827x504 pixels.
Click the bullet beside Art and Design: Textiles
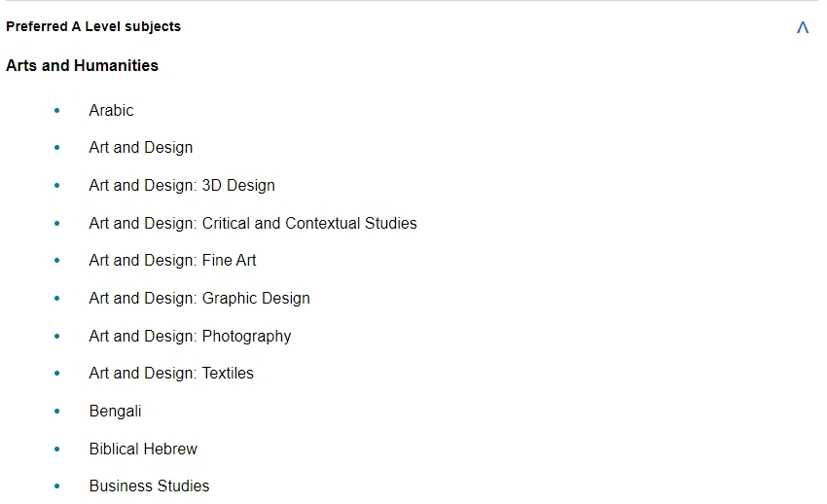pyautogui.click(x=57, y=374)
